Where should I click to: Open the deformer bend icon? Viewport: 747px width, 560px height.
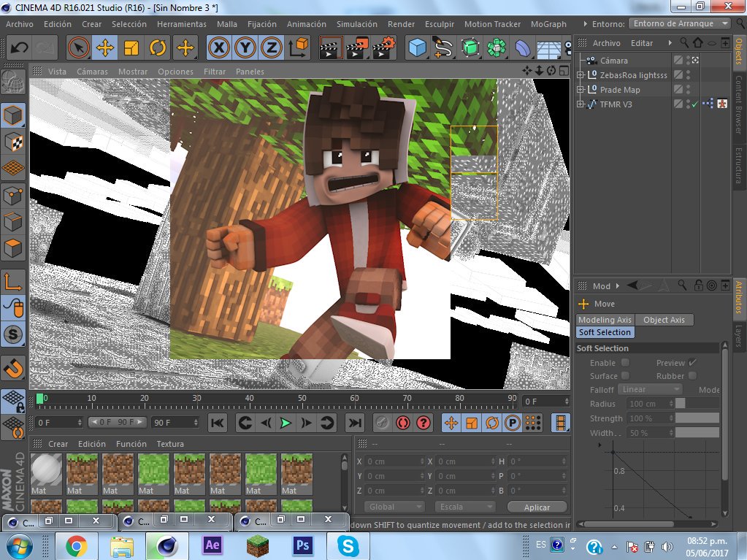tap(523, 47)
